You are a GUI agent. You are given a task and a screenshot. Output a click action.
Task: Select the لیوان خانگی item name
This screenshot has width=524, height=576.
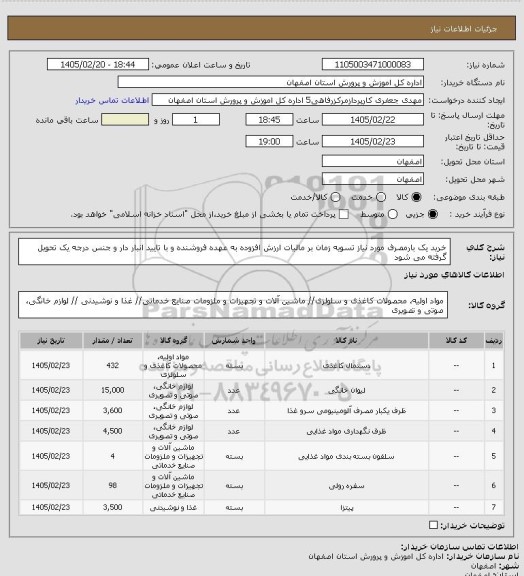pos(347,390)
